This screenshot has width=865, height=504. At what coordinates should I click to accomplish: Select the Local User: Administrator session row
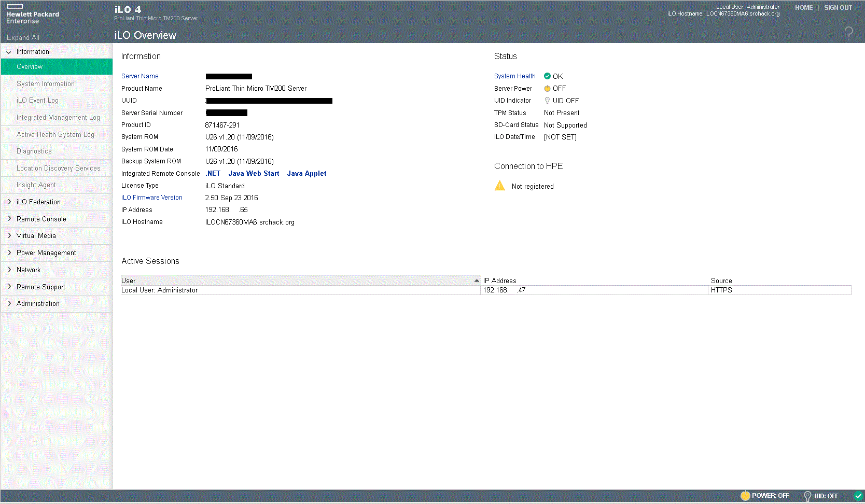coord(486,290)
